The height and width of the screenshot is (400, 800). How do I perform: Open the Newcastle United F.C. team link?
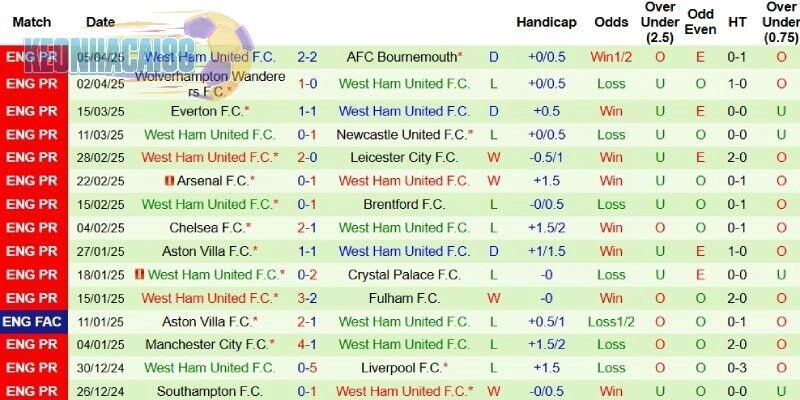click(x=404, y=134)
